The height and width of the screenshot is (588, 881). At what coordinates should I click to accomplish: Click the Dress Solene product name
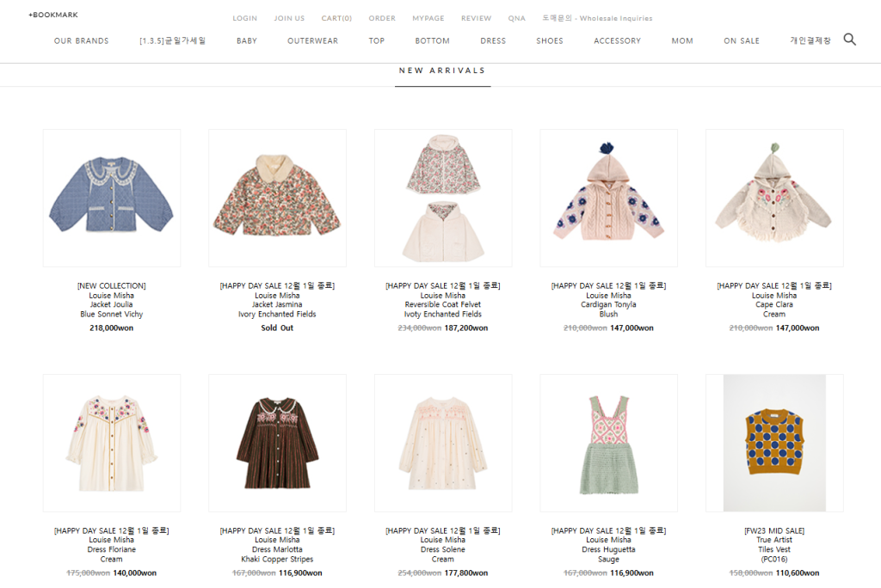coord(443,549)
